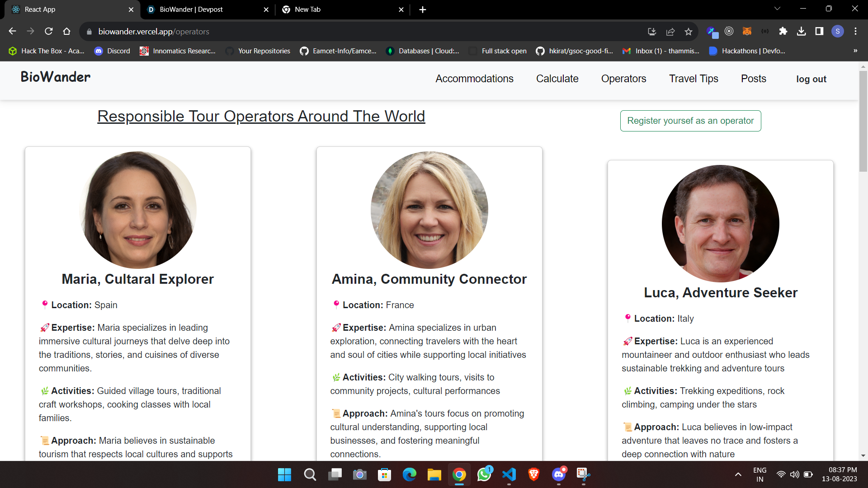Open WhatsApp from the taskbar
This screenshot has width=868, height=488.
click(x=484, y=474)
